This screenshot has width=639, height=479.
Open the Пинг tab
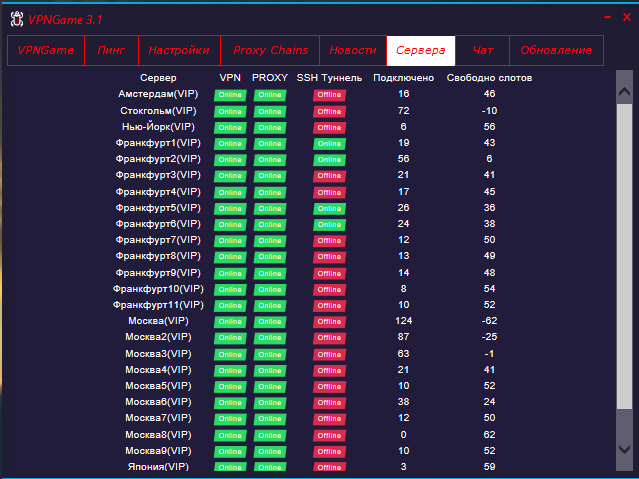111,50
